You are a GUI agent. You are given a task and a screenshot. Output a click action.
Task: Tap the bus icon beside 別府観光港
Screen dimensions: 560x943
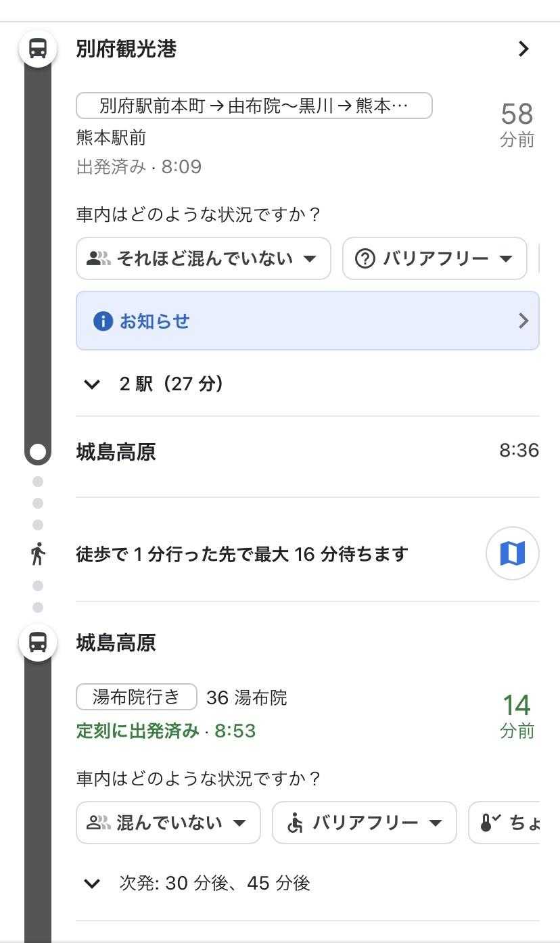[38, 49]
